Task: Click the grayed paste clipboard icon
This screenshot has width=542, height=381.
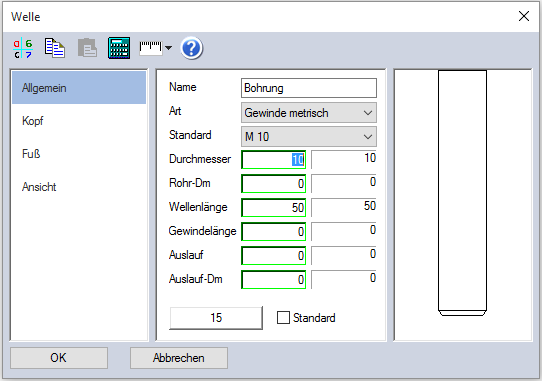Action: tap(87, 48)
